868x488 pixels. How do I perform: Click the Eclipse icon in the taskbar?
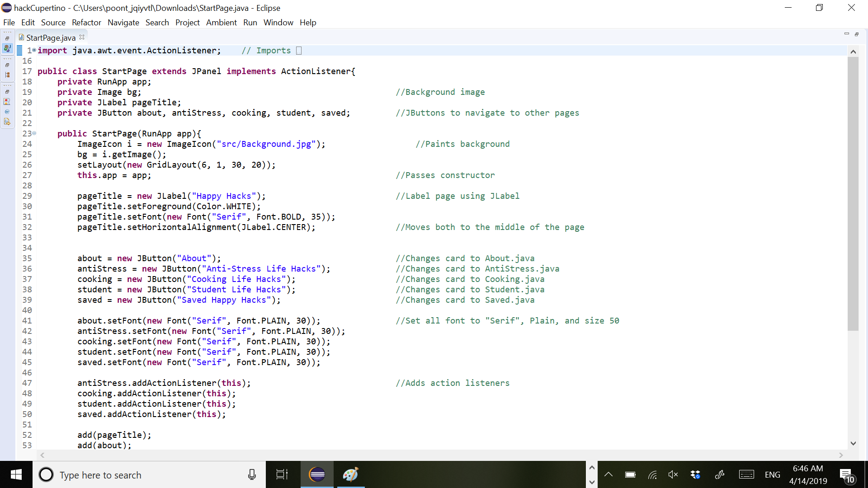[317, 474]
